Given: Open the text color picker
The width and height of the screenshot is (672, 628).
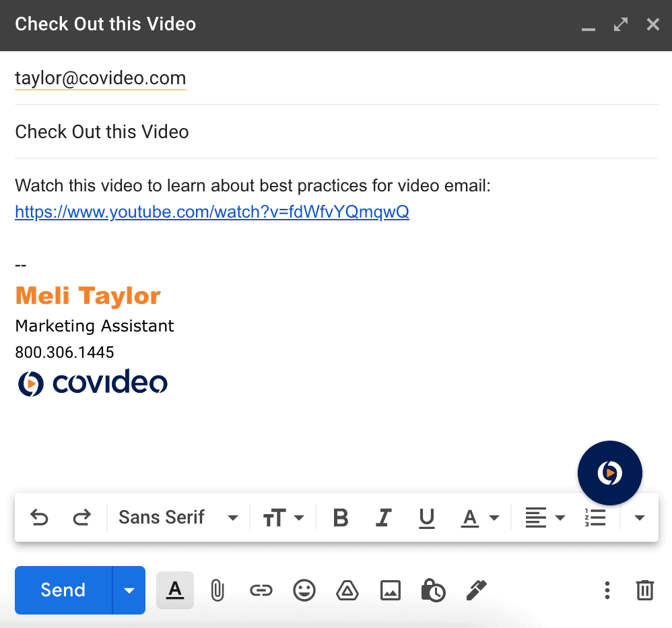Looking at the screenshot, I should (x=479, y=517).
